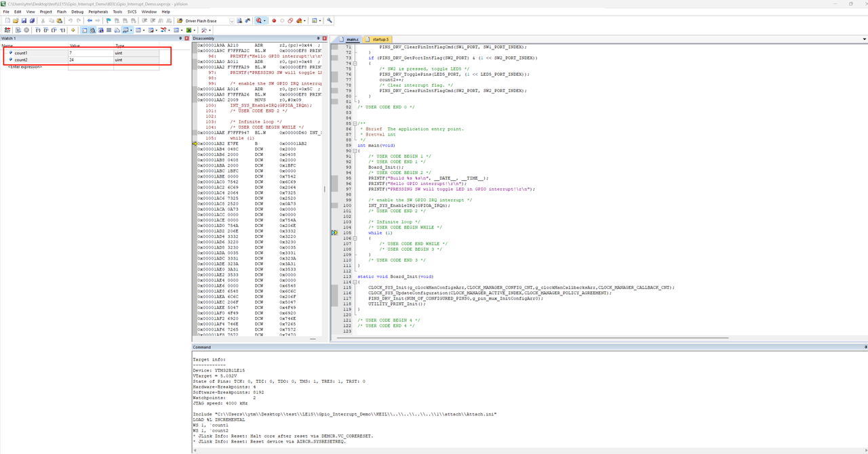Click the Disassembly vertical scrollbar
This screenshot has width=868, height=454.
coord(324,190)
